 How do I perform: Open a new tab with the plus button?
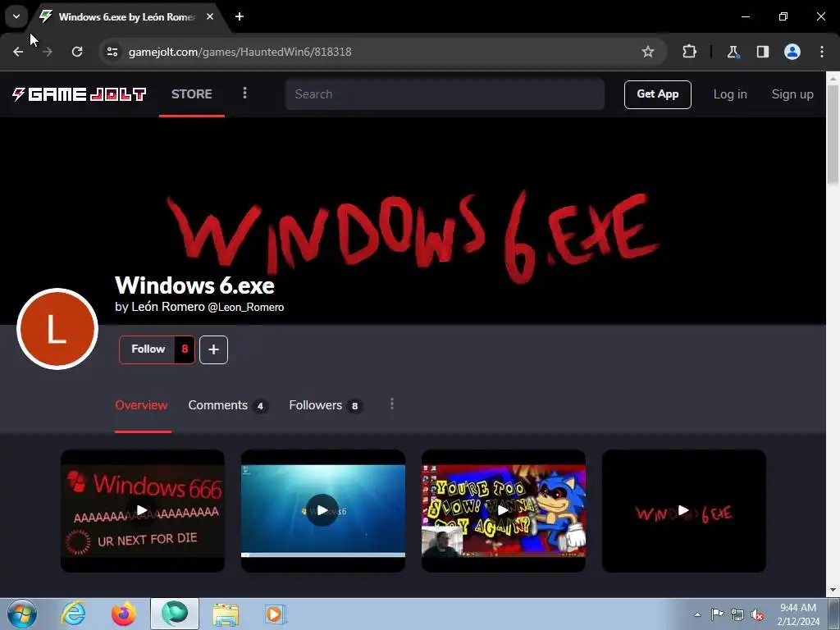tap(240, 16)
